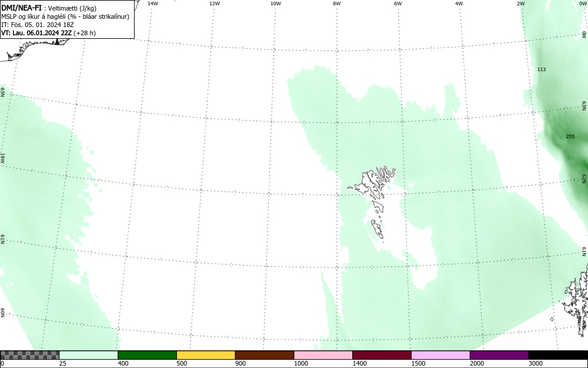
Task: Click the 61N label on left edge
Action: [2, 239]
